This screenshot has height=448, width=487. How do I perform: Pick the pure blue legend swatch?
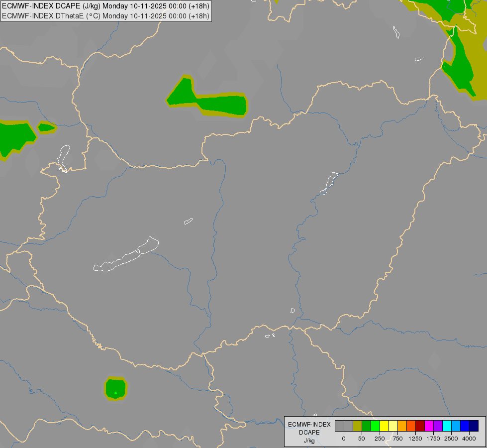pyautogui.click(x=465, y=426)
